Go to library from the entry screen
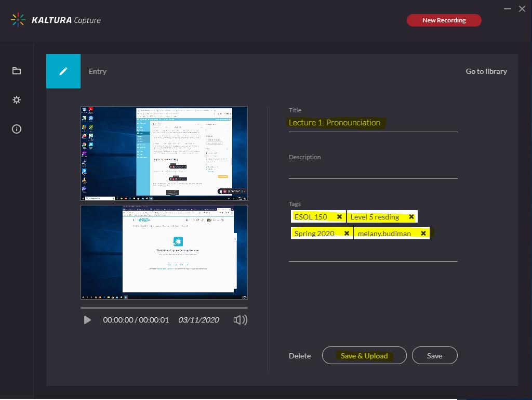Screen dimensions: 532x400 [x=486, y=71]
